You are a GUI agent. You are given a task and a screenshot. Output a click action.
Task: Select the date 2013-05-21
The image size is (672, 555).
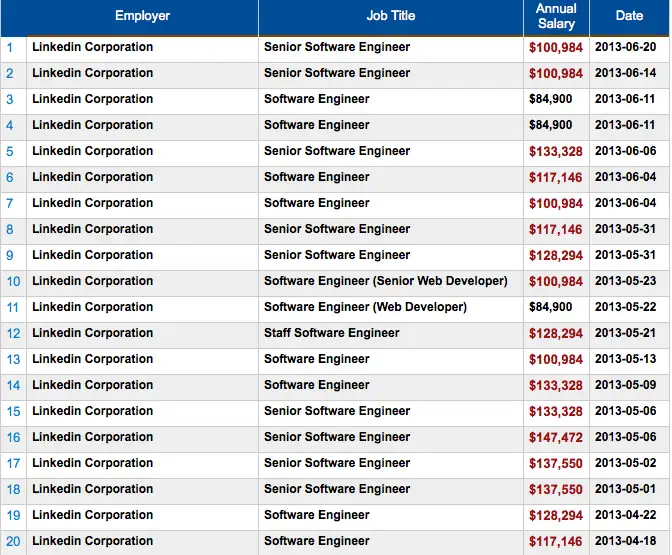pos(625,333)
